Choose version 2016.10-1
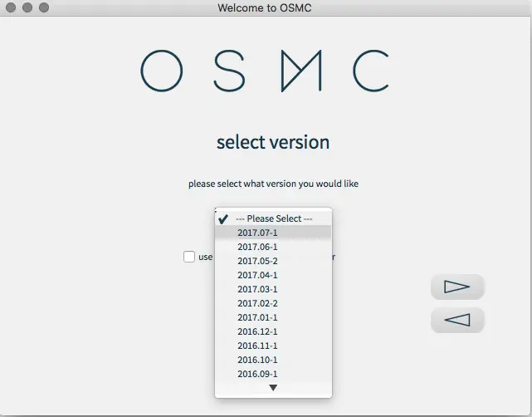532x417 pixels. pyautogui.click(x=273, y=360)
